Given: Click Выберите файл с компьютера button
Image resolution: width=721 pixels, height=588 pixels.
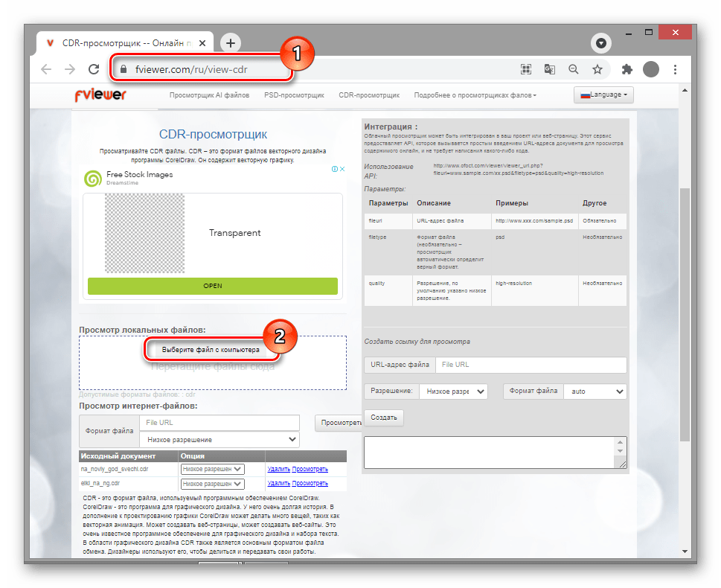Looking at the screenshot, I should point(211,350).
